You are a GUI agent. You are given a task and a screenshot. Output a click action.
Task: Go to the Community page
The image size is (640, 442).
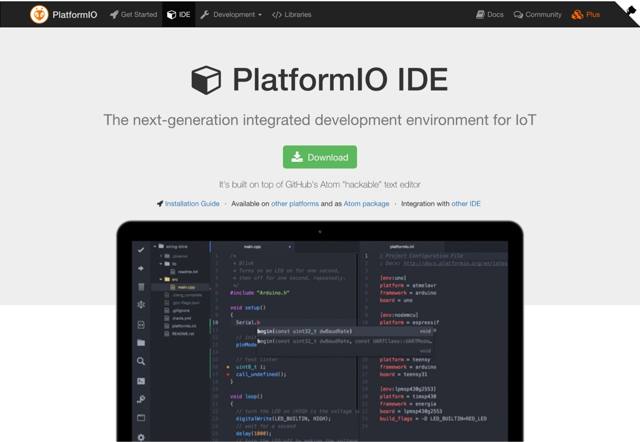point(538,15)
